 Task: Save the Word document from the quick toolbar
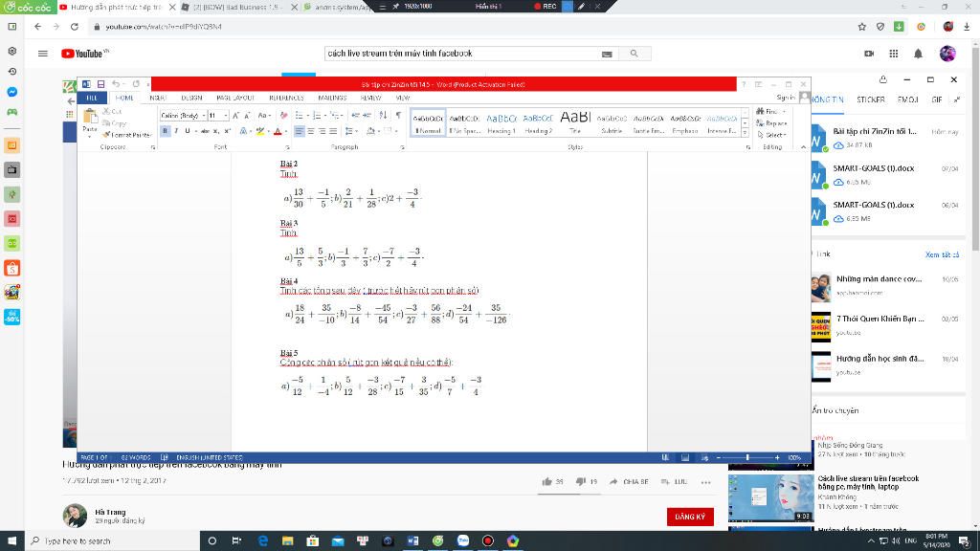(x=100, y=84)
